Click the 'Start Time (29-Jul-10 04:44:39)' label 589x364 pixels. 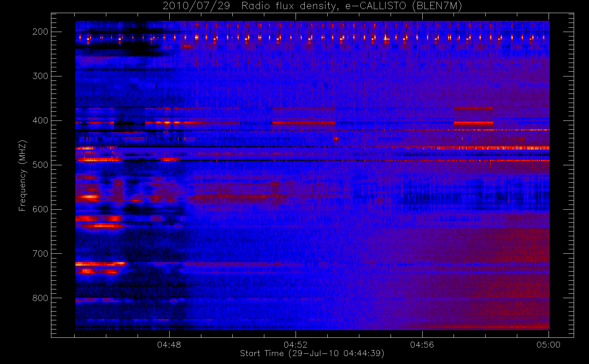point(312,353)
